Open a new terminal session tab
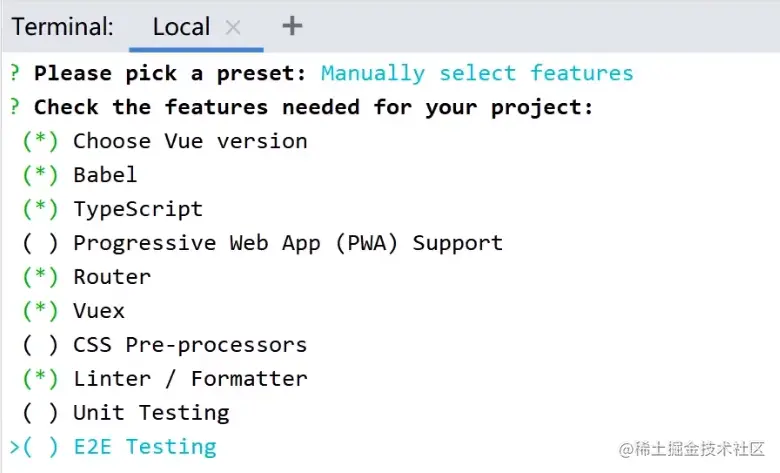780x473 pixels. pos(292,26)
